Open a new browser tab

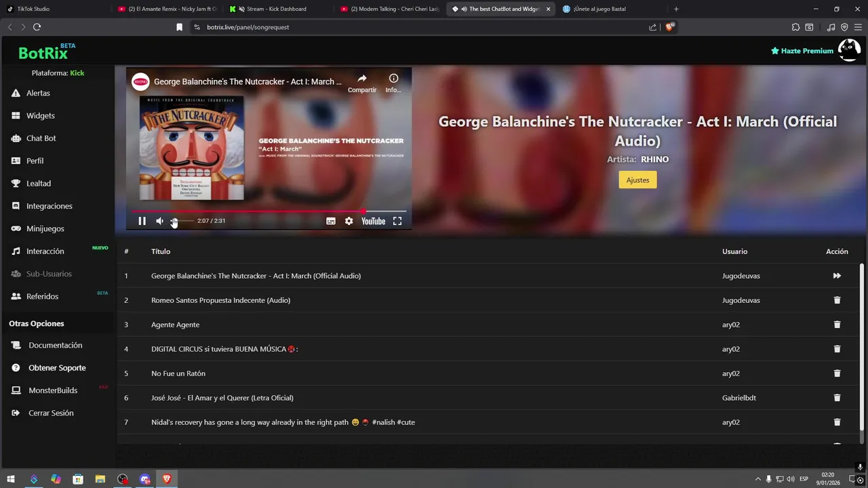coord(676,9)
